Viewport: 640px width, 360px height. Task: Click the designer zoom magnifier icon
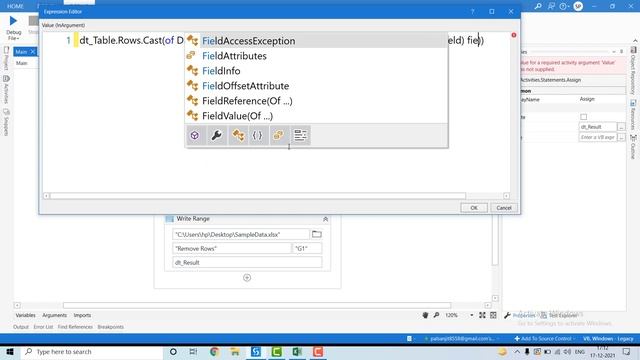[x=436, y=315]
